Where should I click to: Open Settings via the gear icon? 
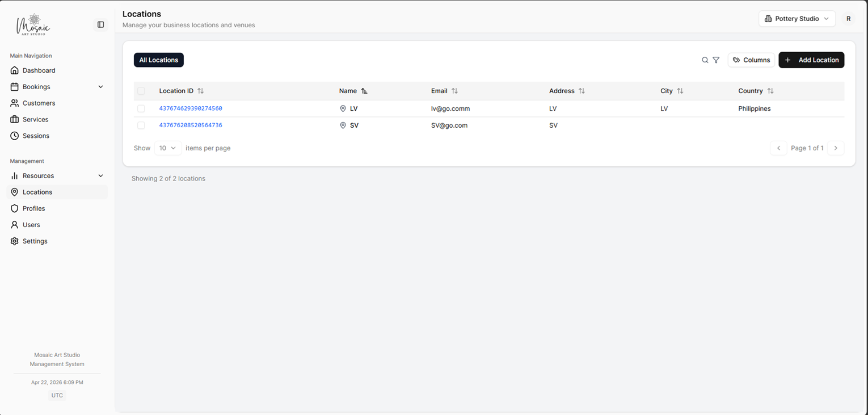(14, 241)
